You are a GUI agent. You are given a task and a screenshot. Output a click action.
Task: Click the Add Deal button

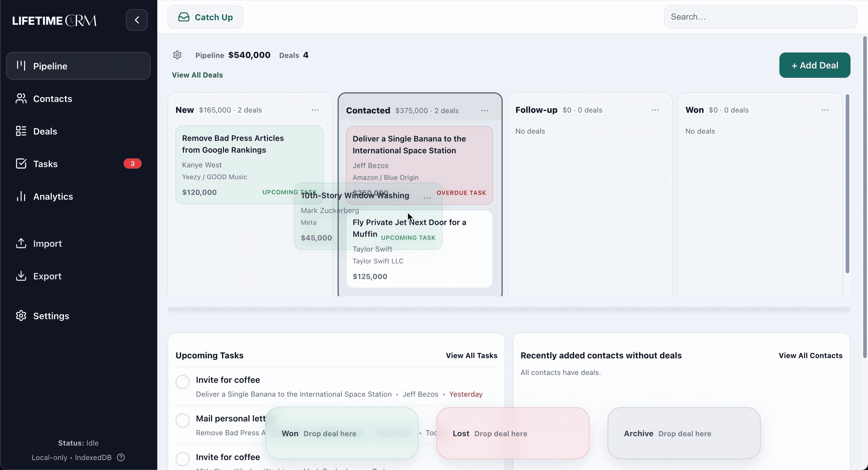[x=814, y=65]
